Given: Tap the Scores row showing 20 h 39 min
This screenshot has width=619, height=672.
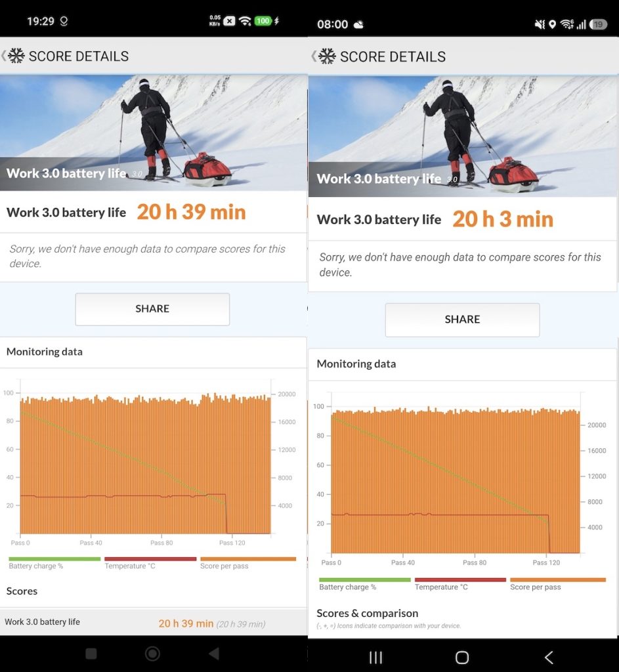Looking at the screenshot, I should click(153, 623).
